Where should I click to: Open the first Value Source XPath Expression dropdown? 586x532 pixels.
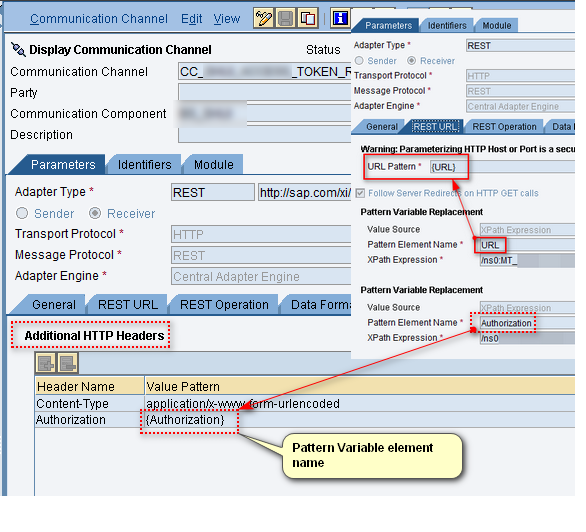point(527,230)
